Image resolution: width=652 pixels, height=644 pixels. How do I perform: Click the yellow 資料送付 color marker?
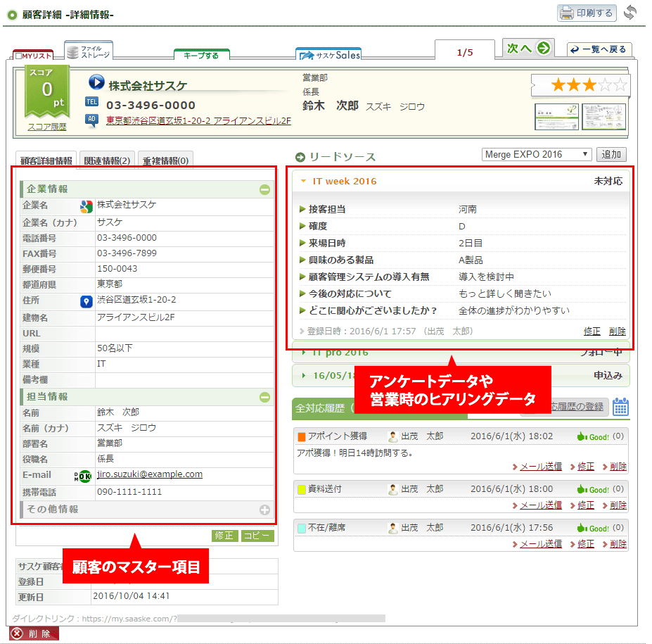(302, 490)
